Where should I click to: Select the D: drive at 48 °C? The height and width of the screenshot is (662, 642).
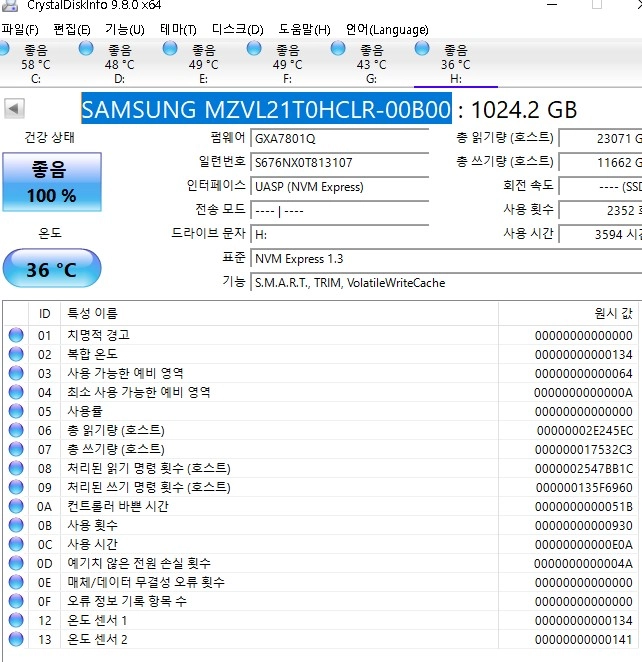(119, 64)
